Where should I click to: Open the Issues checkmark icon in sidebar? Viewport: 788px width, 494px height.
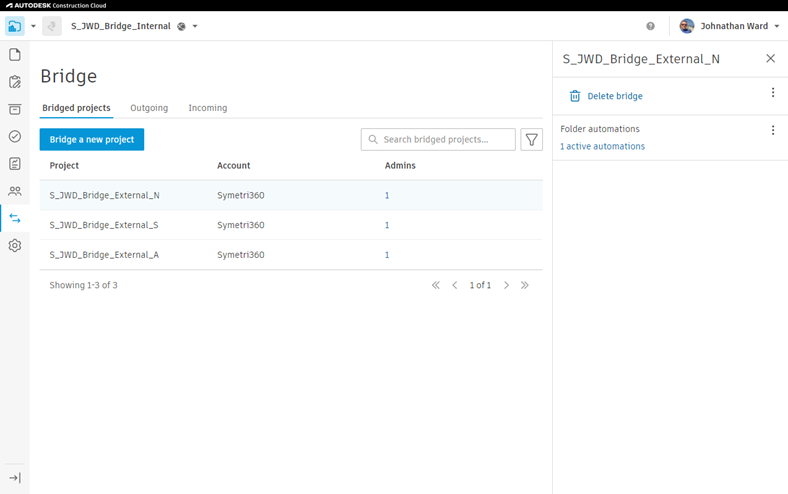(15, 136)
